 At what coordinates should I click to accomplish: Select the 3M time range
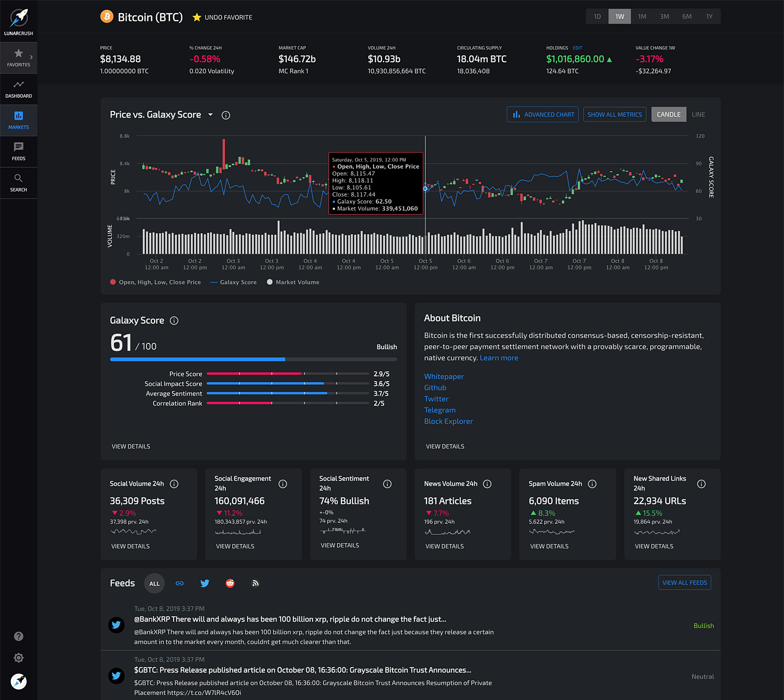click(665, 17)
